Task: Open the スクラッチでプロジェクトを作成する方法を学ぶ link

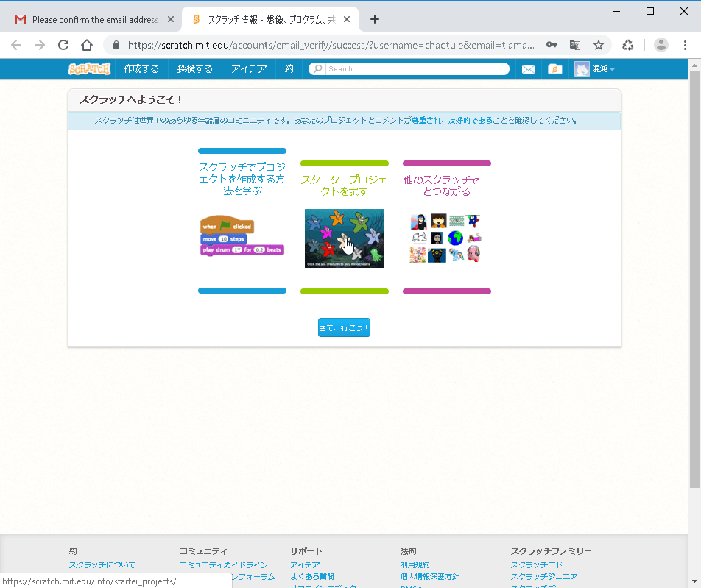Action: [242, 179]
